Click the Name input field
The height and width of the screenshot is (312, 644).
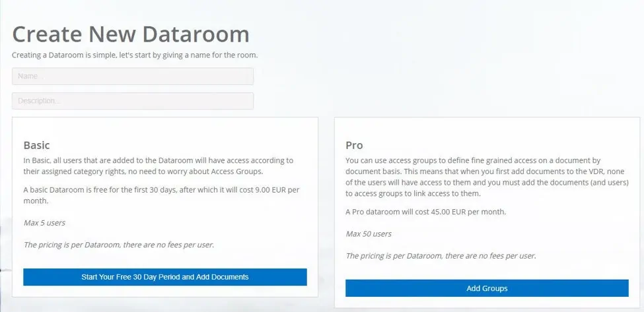[133, 77]
